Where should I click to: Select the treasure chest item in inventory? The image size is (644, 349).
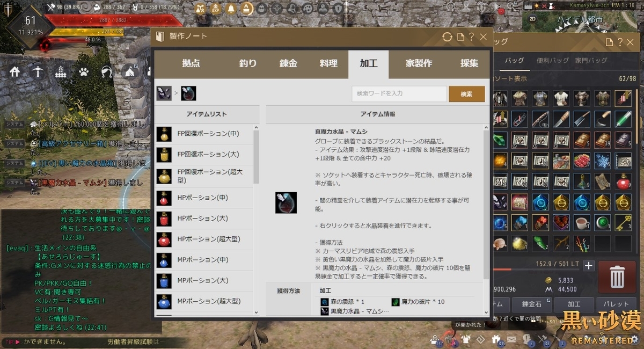[x=521, y=201]
